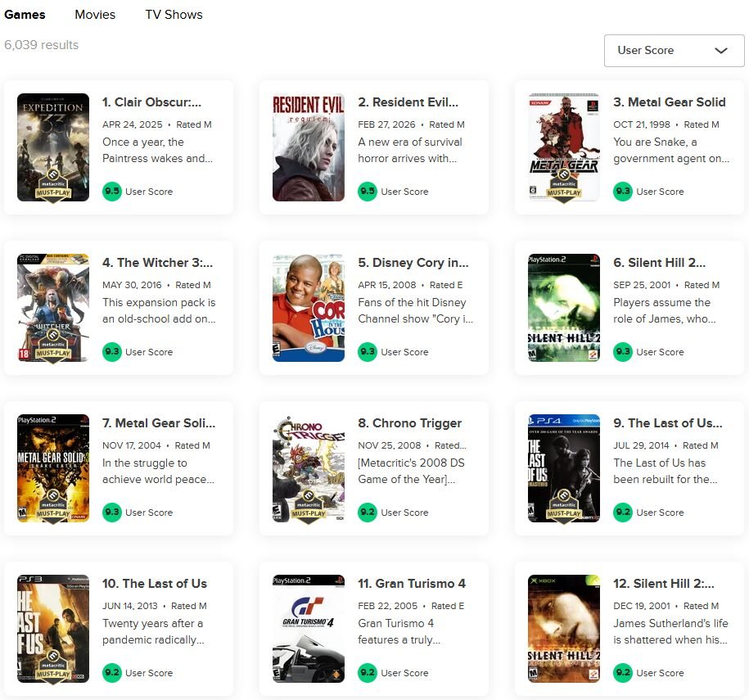Click the 9.3 score badge for Disney Cory
Image resolution: width=749 pixels, height=700 pixels.
(367, 352)
